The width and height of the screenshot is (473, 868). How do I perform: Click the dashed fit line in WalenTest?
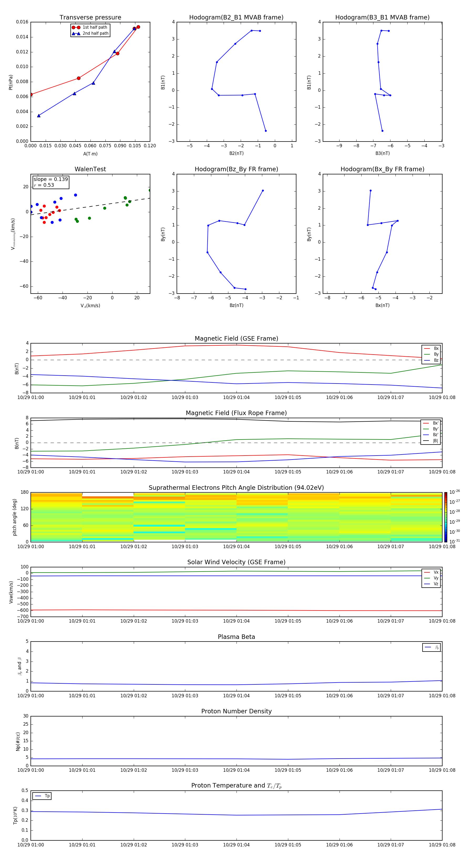click(90, 206)
